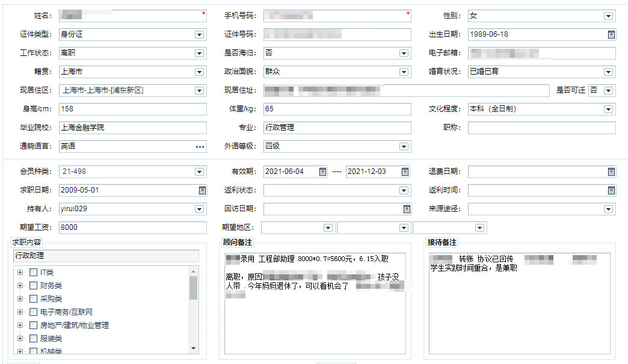Expand the 房地产/建筑/物业管理 tree node
Screen dimensions: 628x364
(x=20, y=325)
